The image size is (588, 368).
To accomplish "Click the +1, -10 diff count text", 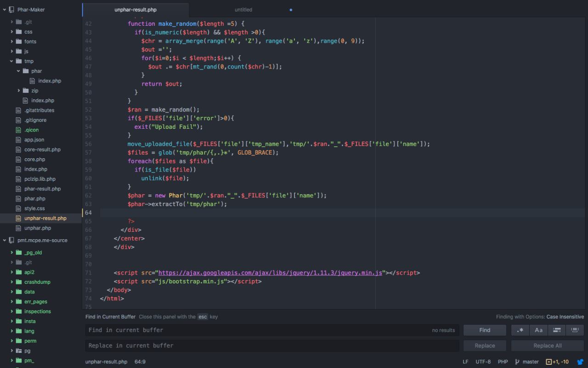I will click(x=560, y=362).
